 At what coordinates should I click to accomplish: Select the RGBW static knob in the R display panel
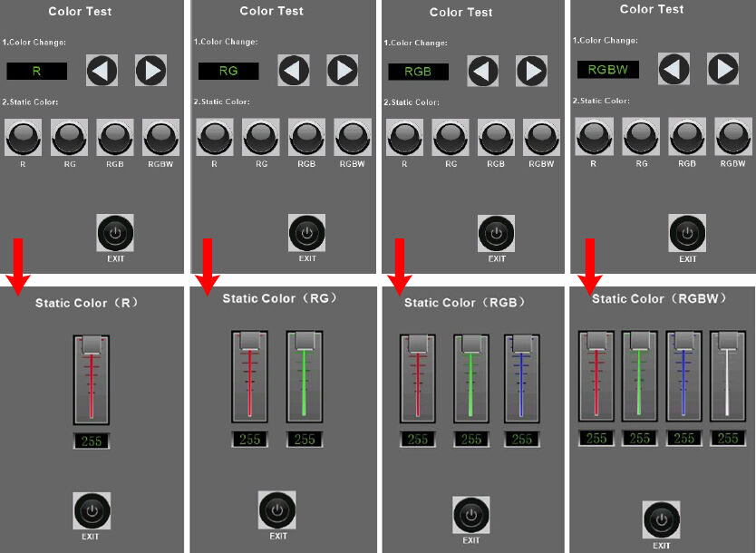pyautogui.click(x=161, y=138)
